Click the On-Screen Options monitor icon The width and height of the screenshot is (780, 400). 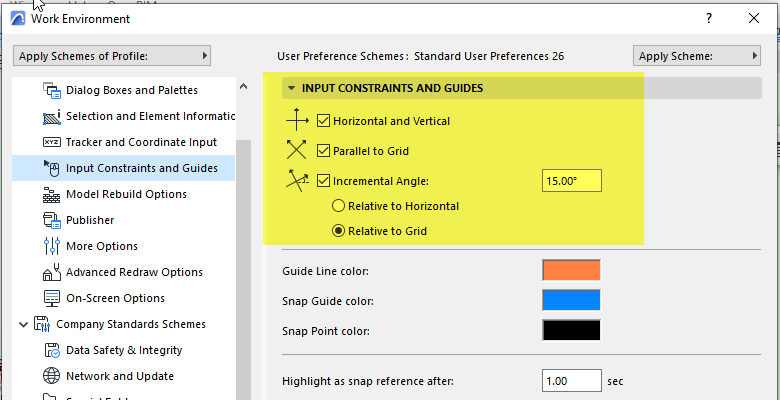pos(52,298)
